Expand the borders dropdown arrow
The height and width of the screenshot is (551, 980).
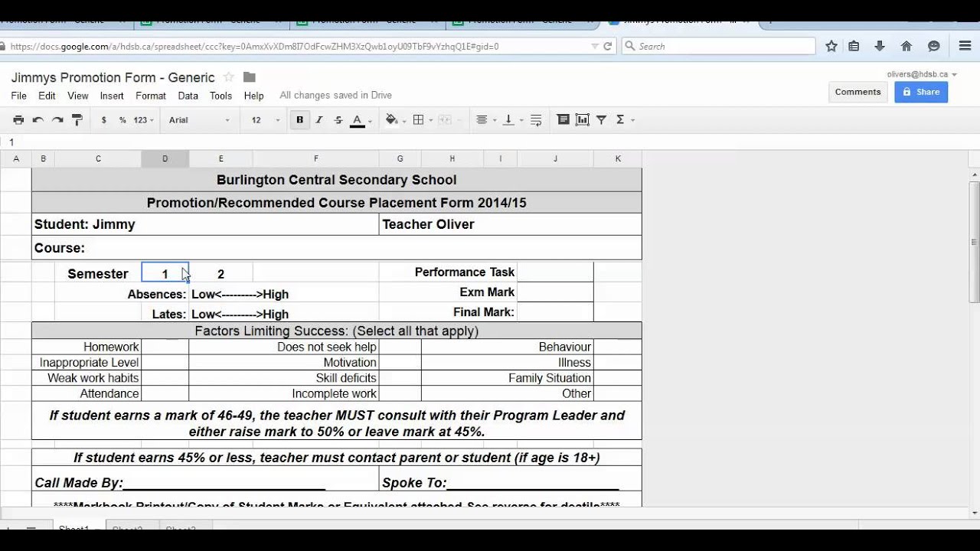[x=431, y=121]
